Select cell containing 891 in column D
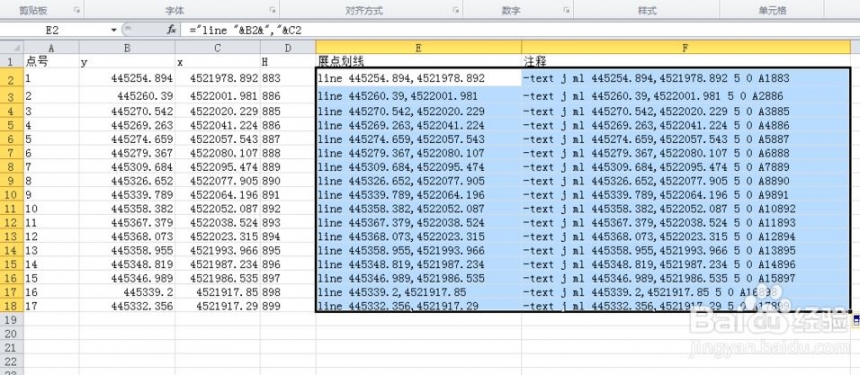Image resolution: width=860 pixels, height=375 pixels. click(x=288, y=195)
